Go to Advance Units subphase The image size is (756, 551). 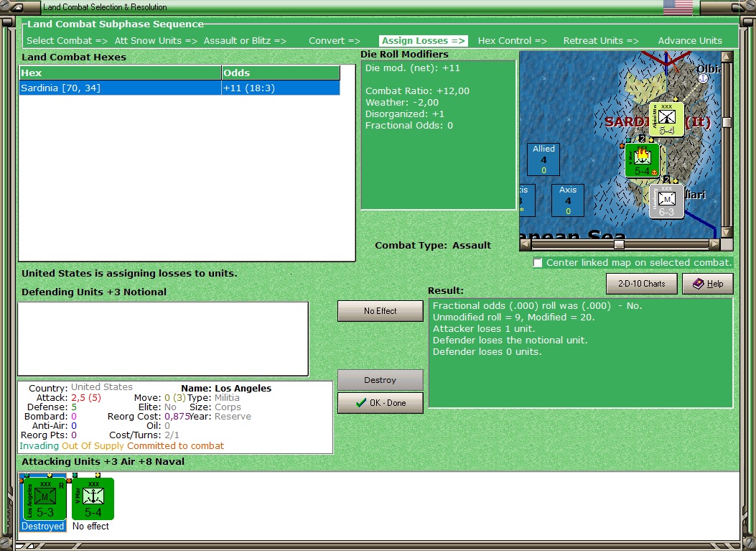(x=690, y=40)
